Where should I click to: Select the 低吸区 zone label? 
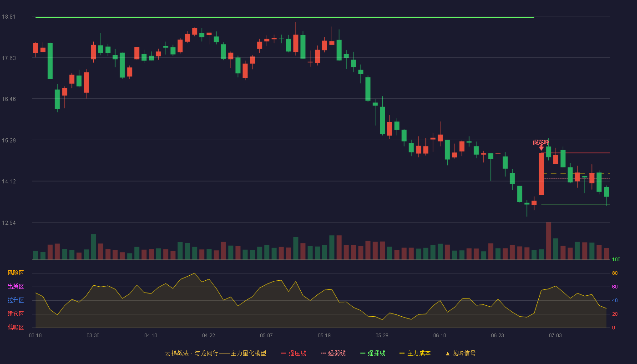point(15,328)
